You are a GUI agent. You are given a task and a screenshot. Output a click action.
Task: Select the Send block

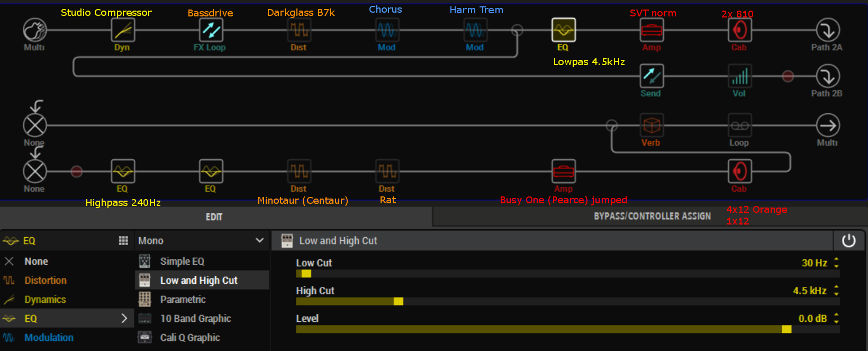[x=652, y=76]
